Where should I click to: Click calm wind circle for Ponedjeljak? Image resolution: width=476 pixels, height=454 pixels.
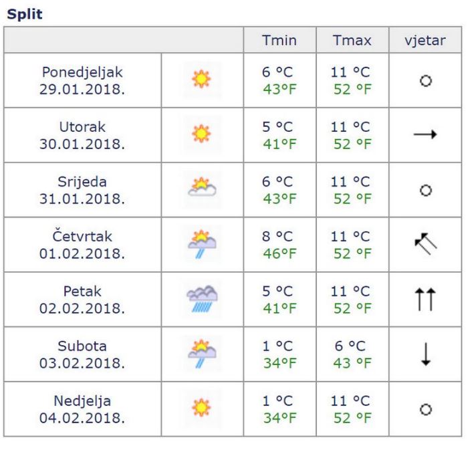[x=425, y=80]
